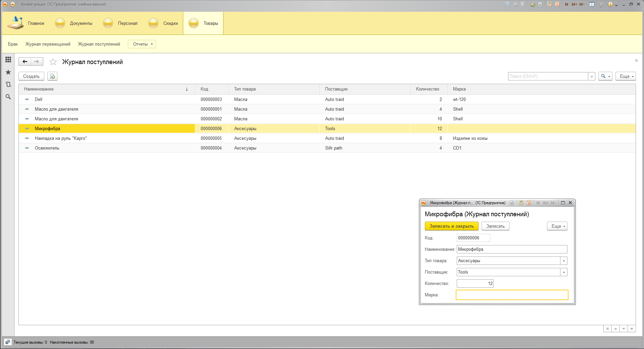This screenshot has height=349, width=644.
Task: Show the About information icon
Action: pyautogui.click(x=610, y=4)
